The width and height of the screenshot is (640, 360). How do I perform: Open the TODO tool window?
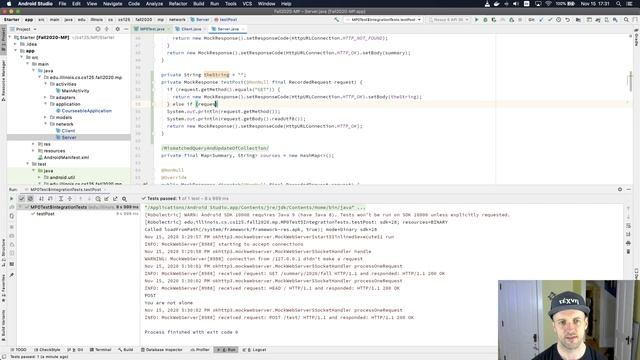pos(18,350)
